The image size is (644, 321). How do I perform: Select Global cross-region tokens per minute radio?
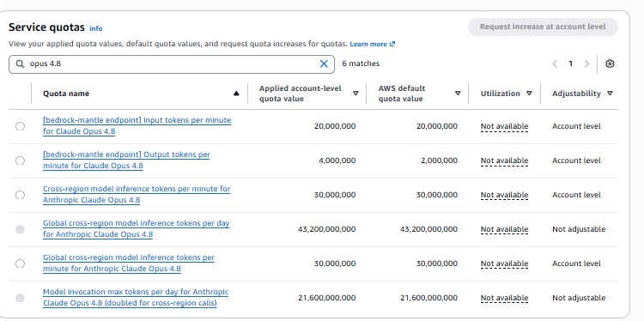[x=20, y=263]
